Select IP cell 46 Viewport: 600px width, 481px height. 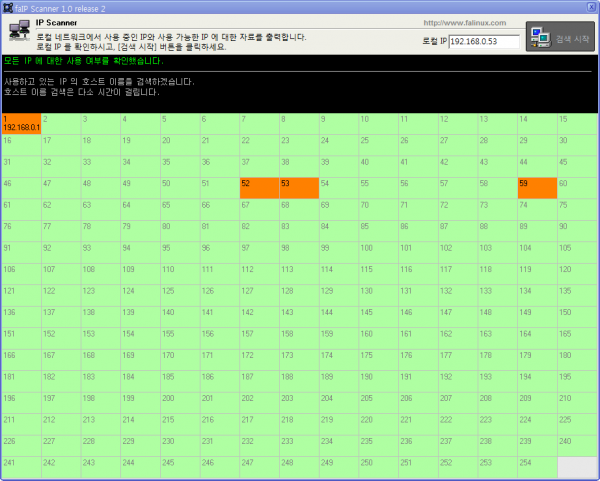click(x=21, y=188)
